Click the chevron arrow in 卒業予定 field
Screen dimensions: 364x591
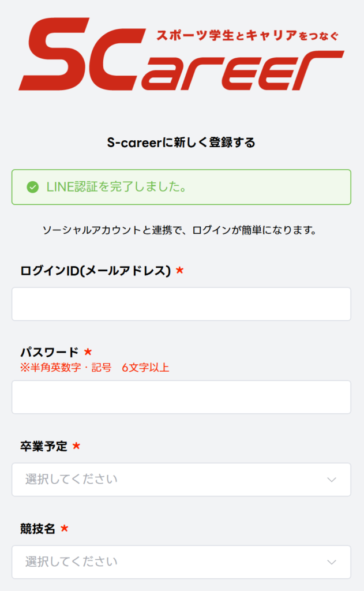coord(332,480)
